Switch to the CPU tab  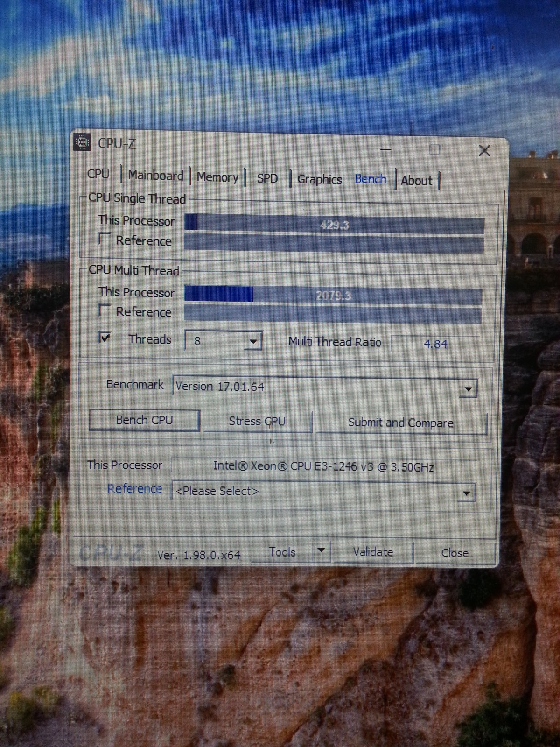coord(98,174)
